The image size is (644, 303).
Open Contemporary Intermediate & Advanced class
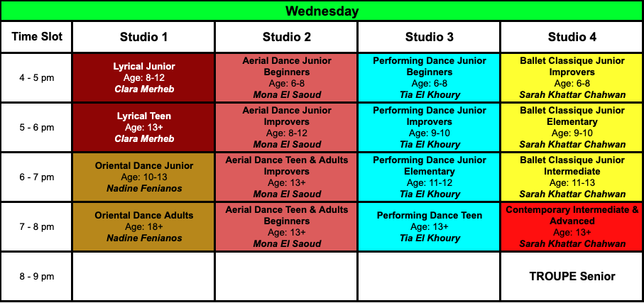point(572,226)
